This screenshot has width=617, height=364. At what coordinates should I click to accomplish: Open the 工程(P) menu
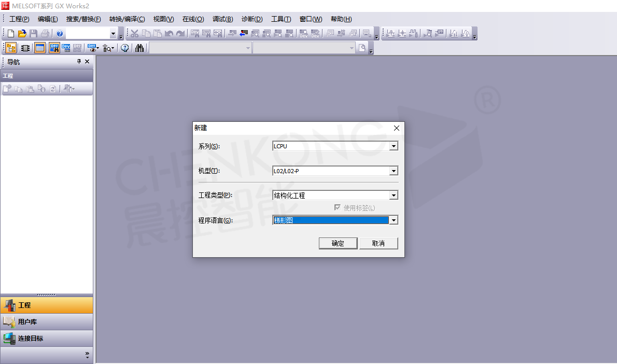coord(19,19)
